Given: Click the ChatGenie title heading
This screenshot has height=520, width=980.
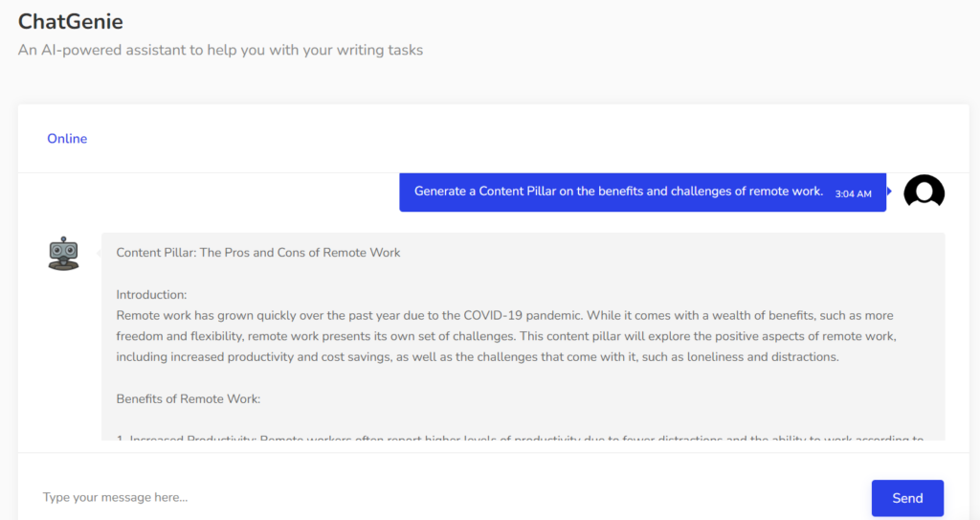Looking at the screenshot, I should pos(71,21).
